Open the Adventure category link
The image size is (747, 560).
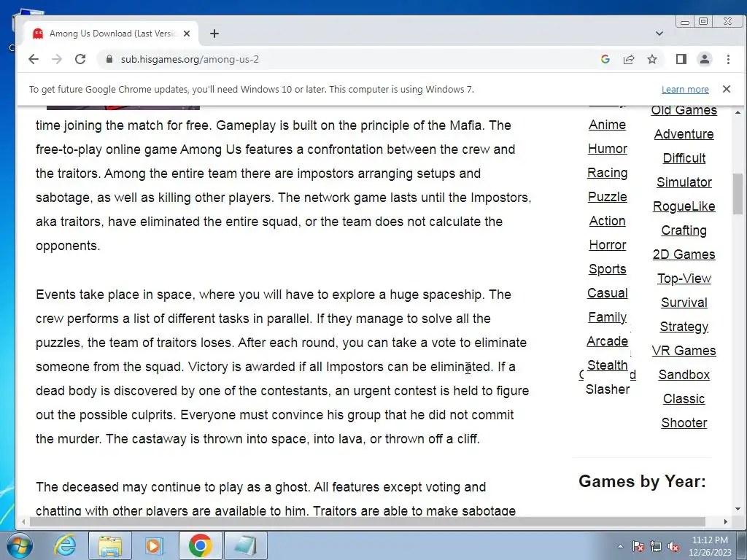pos(684,134)
